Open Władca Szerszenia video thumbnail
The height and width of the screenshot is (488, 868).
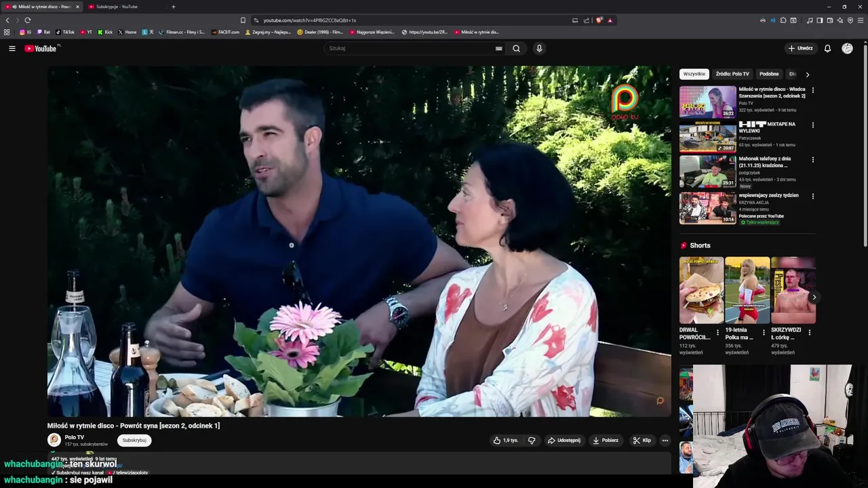(707, 102)
